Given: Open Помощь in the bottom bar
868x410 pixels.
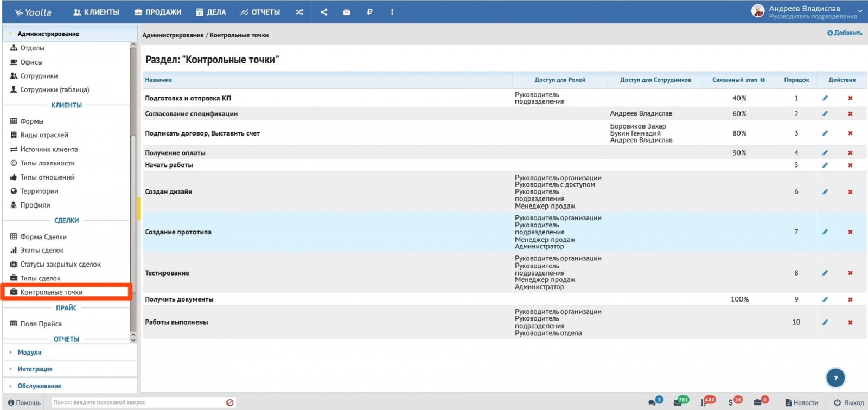Looking at the screenshot, I should (24, 402).
